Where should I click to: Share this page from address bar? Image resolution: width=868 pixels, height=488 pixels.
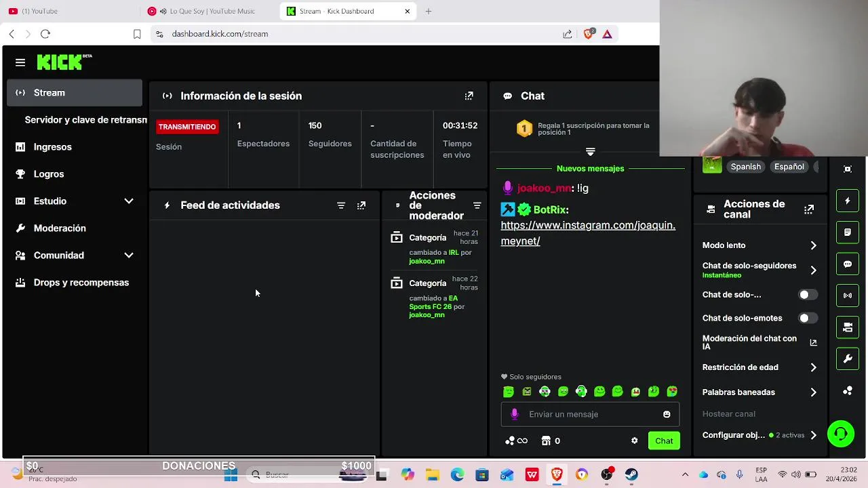tap(568, 34)
